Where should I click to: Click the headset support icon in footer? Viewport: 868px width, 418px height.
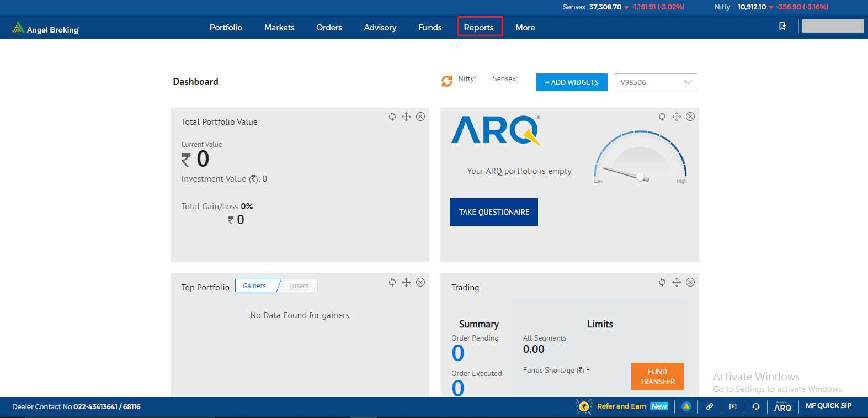[756, 406]
